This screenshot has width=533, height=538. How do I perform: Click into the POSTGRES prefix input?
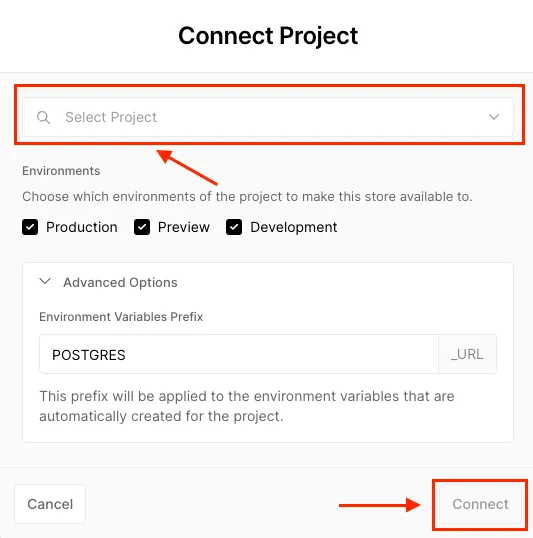click(x=239, y=354)
